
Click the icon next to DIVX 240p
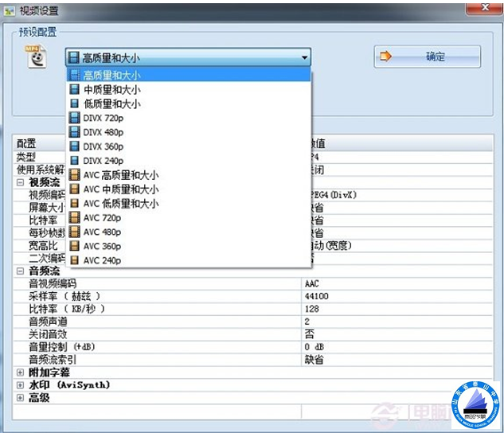point(75,161)
